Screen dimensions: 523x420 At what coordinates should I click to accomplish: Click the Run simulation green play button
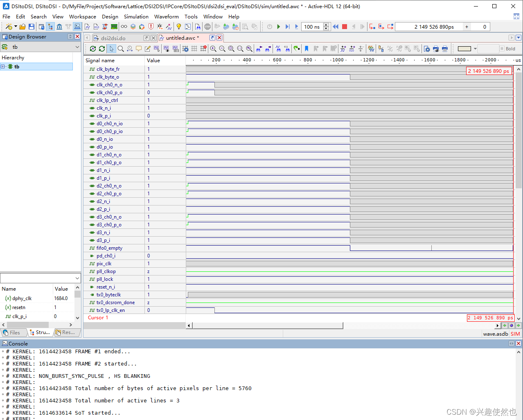279,27
